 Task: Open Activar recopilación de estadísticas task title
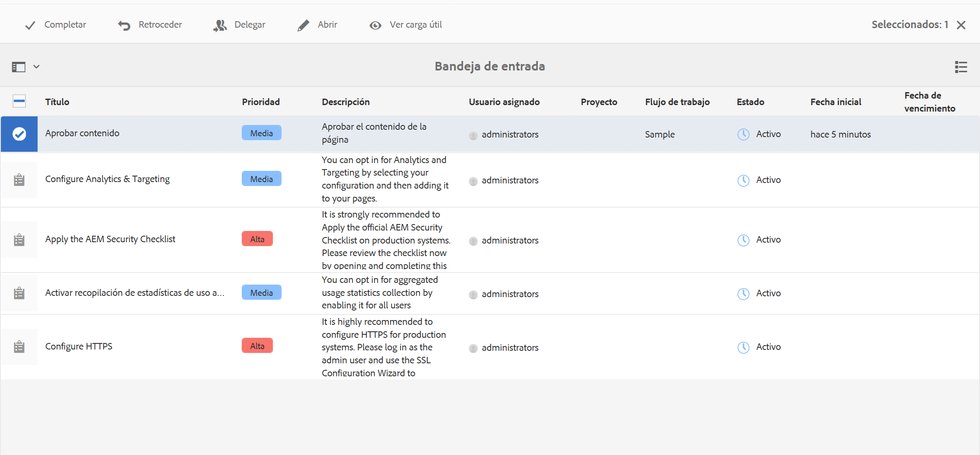[x=135, y=293]
